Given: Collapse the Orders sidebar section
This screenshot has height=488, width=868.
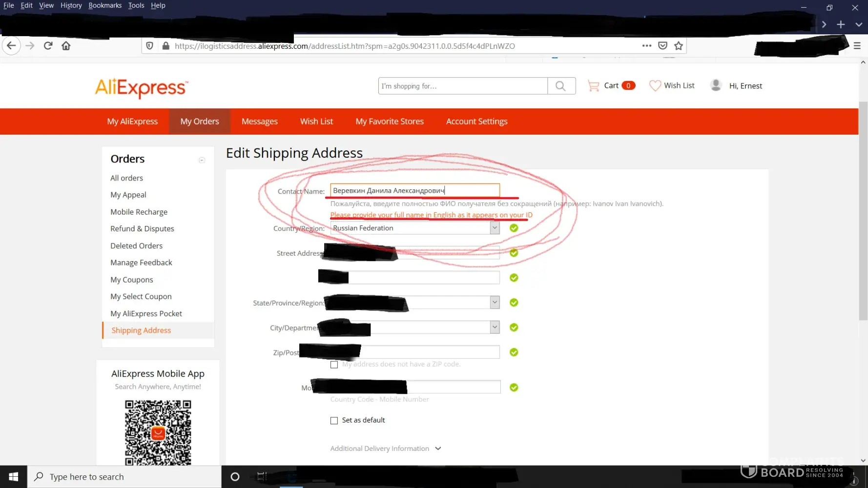Looking at the screenshot, I should click(202, 160).
